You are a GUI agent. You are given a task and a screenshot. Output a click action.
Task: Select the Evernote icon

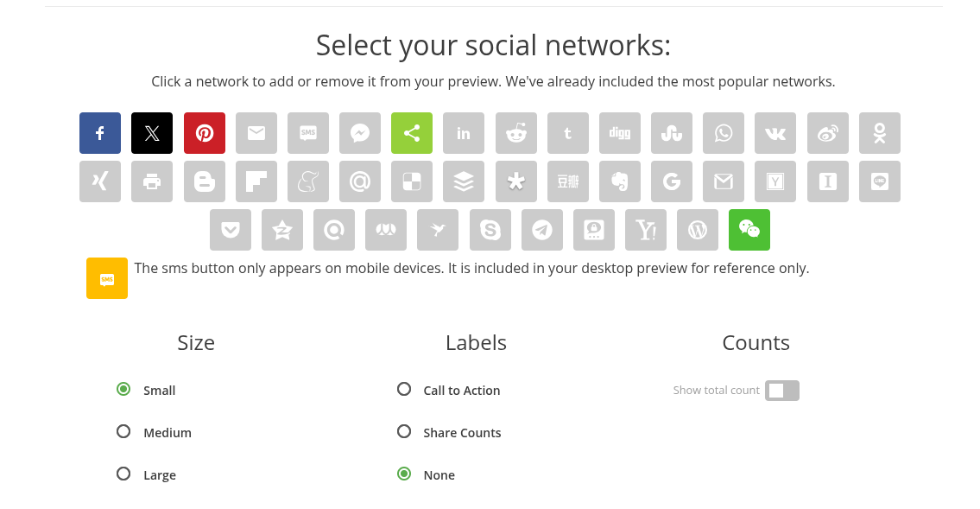coord(619,181)
